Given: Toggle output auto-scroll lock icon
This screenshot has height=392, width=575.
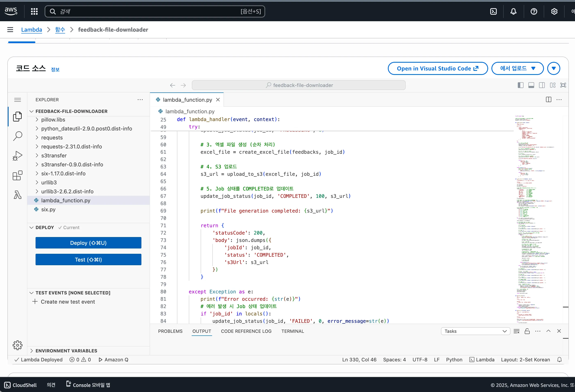Looking at the screenshot, I should click(x=527, y=331).
